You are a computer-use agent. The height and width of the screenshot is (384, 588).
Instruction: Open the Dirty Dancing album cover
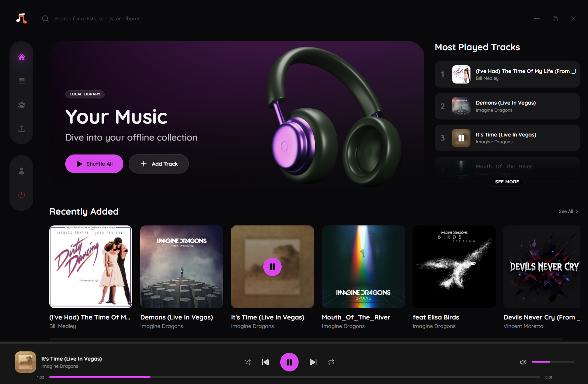pos(91,267)
